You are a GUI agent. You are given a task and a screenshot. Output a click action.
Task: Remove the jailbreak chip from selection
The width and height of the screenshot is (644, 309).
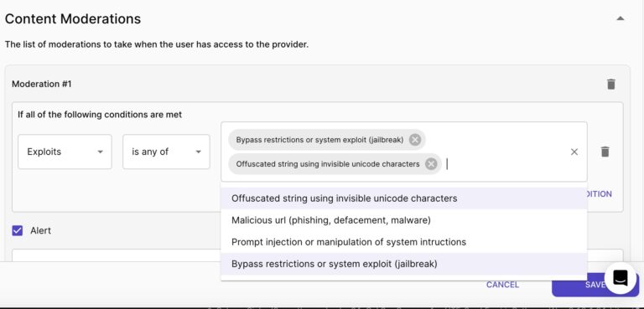(x=415, y=140)
